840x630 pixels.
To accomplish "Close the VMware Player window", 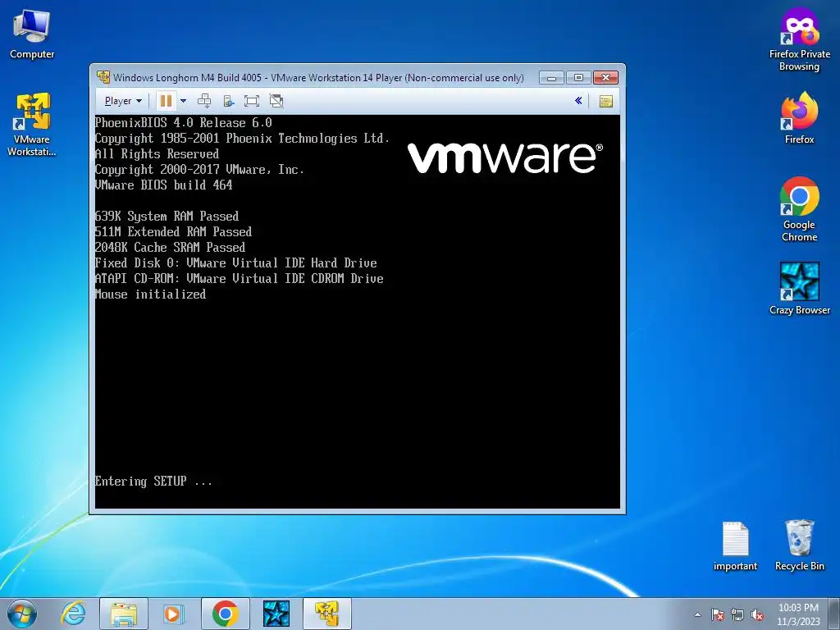I will tap(606, 78).
